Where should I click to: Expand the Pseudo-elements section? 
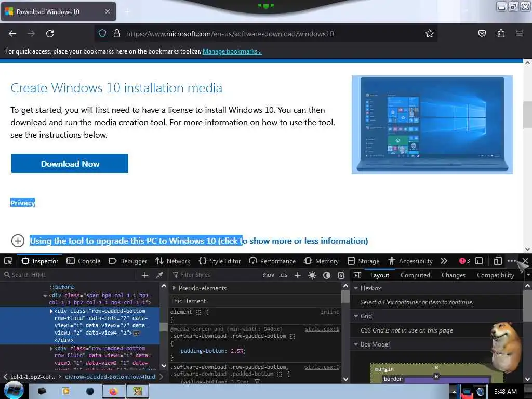(174, 288)
